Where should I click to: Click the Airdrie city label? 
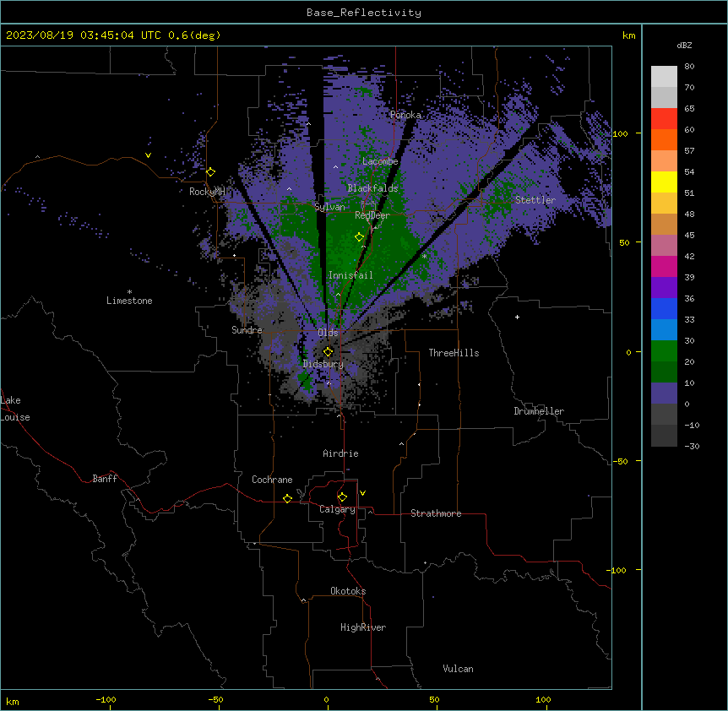point(341,453)
